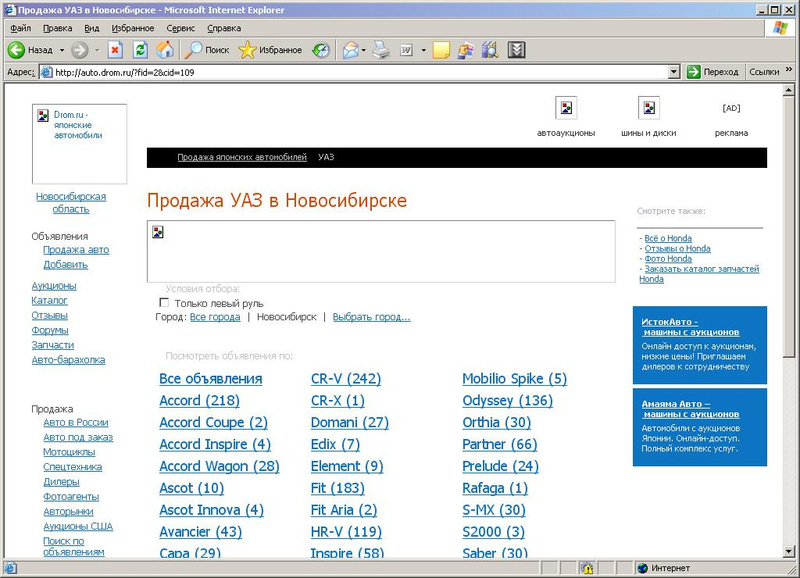Open the Сервис menu
The width and height of the screenshot is (800, 578).
[180, 29]
